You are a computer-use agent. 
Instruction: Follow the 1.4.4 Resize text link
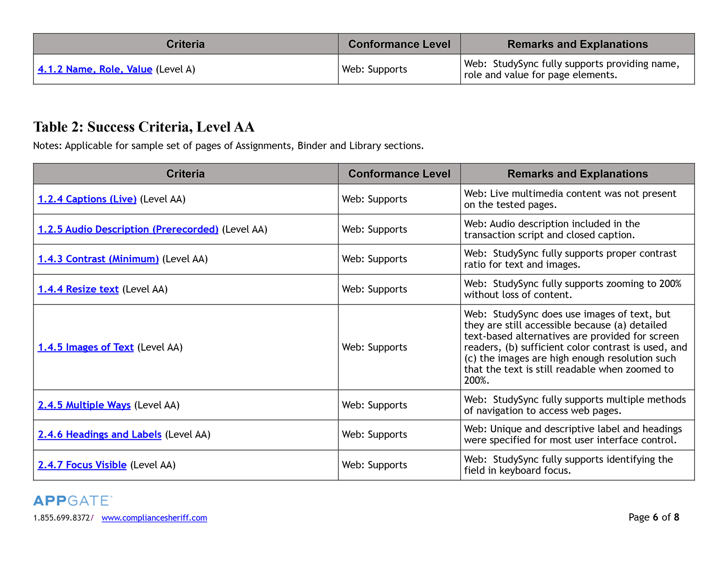point(78,289)
